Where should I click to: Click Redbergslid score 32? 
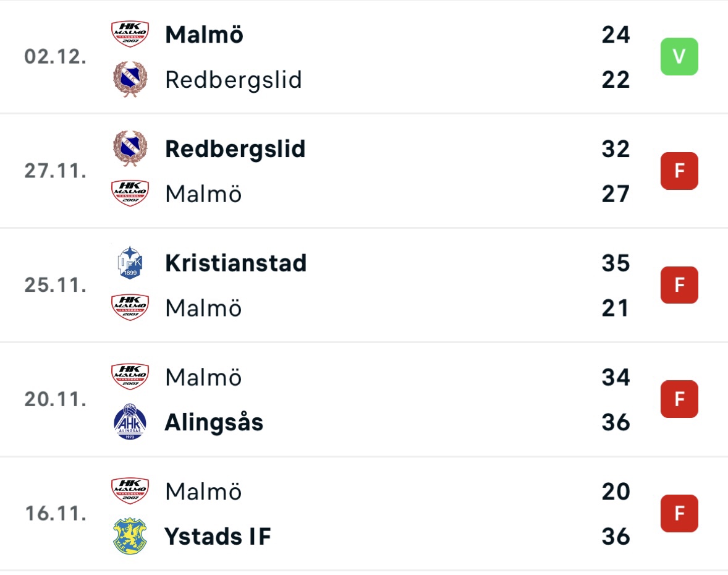(x=616, y=148)
